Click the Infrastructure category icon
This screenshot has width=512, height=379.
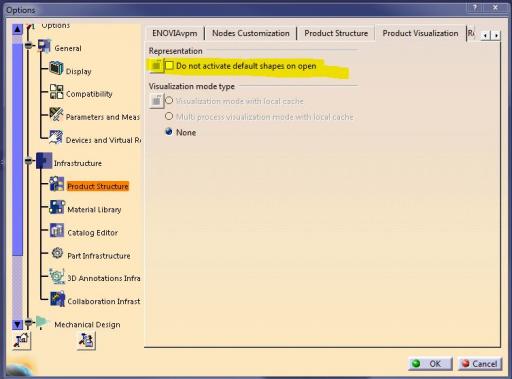point(44,160)
